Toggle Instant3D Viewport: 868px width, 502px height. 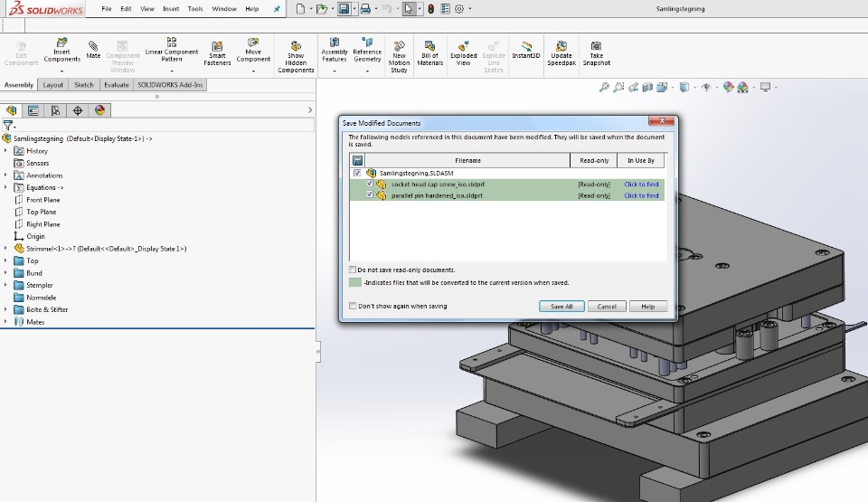tap(526, 50)
